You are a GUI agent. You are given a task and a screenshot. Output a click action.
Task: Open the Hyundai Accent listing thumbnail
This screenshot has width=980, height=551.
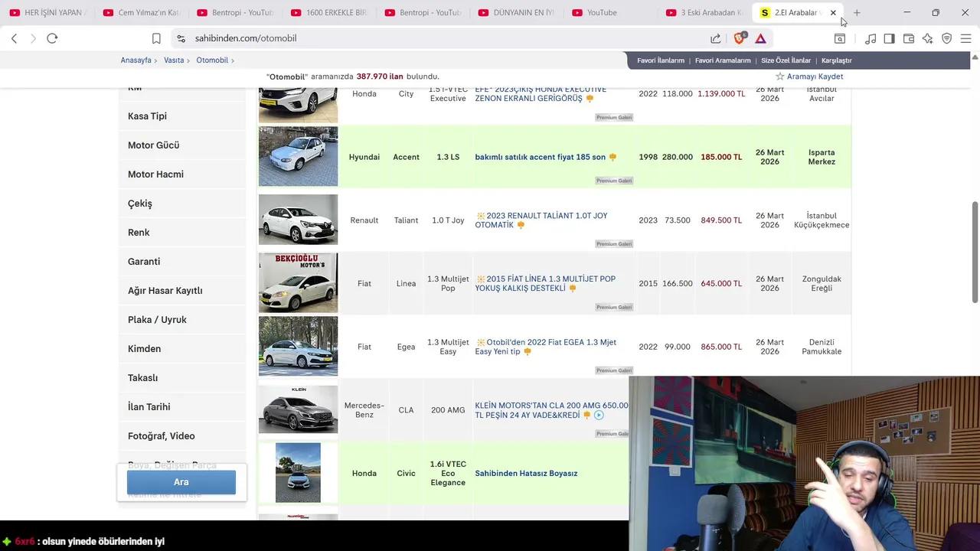298,157
